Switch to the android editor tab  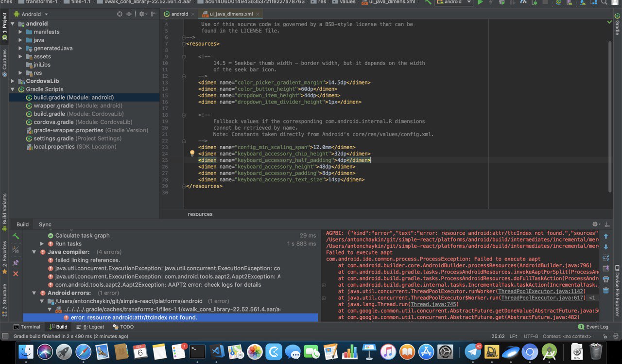179,14
